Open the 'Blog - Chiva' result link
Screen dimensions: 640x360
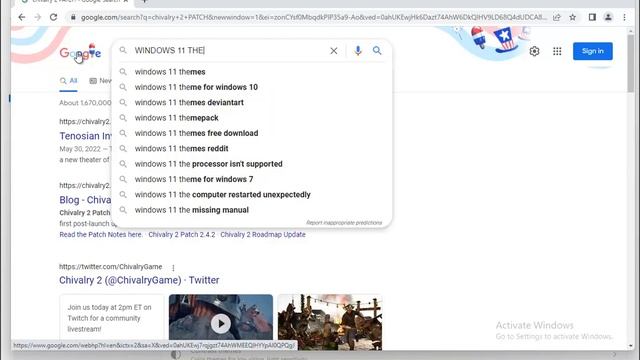click(x=85, y=200)
